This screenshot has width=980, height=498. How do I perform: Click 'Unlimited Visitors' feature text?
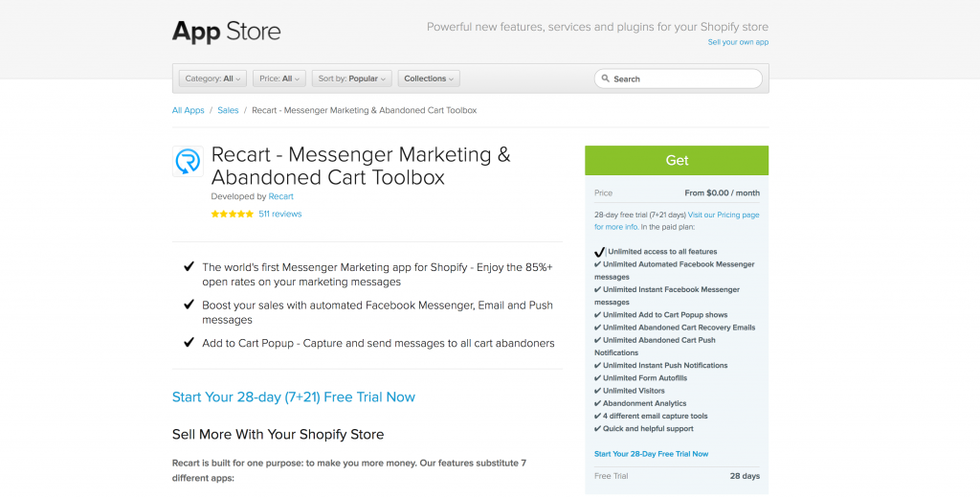pyautogui.click(x=634, y=391)
